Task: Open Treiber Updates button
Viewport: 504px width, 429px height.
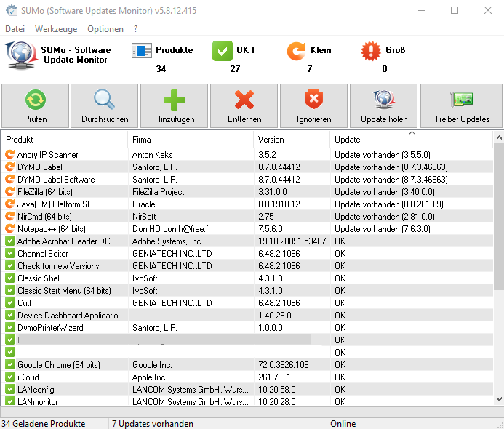Action: tap(461, 106)
